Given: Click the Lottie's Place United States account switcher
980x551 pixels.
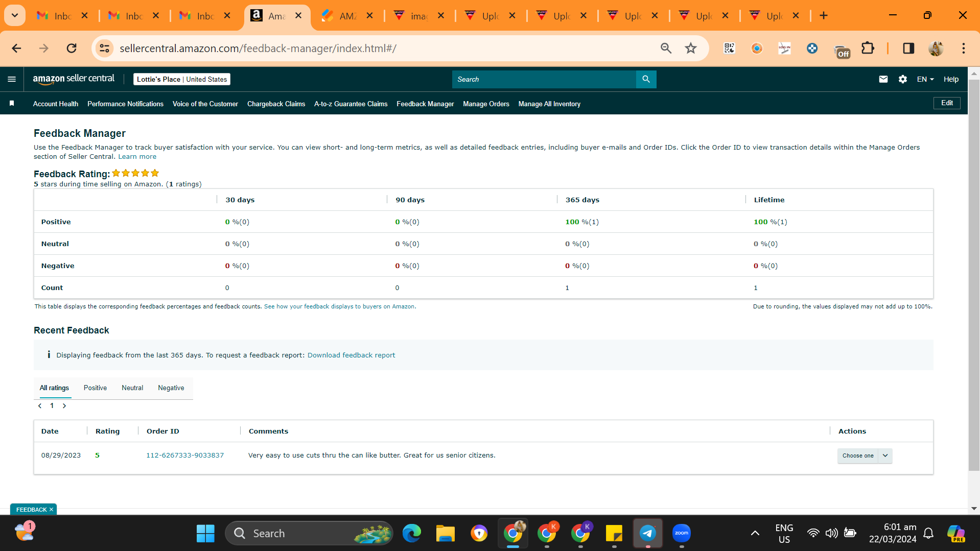Looking at the screenshot, I should pos(182,79).
